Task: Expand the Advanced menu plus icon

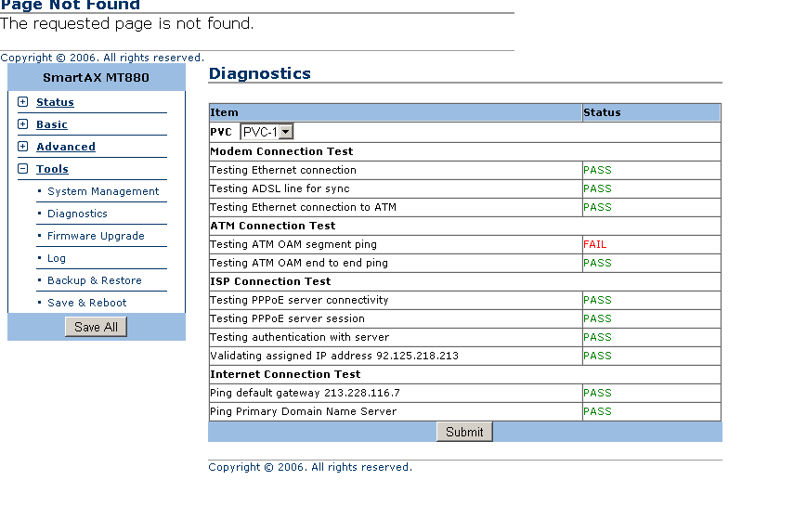Action: 23,147
